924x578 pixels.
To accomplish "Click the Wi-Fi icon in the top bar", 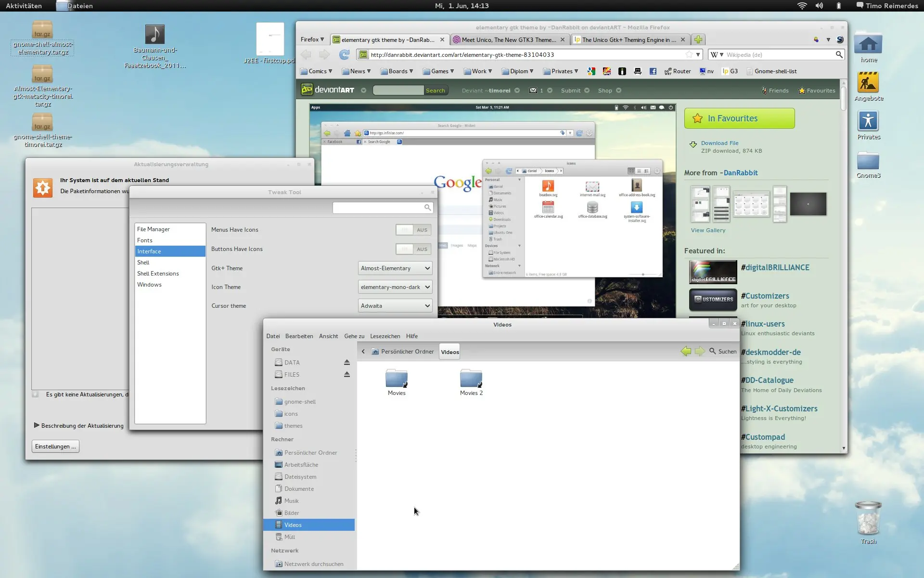I will [x=802, y=6].
